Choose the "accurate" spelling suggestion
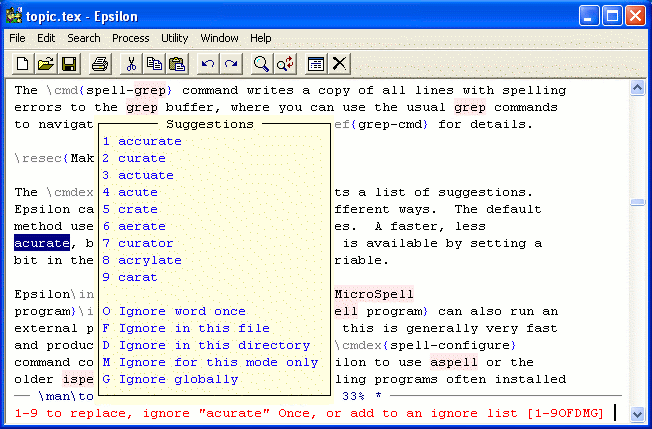The width and height of the screenshot is (652, 429). pyautogui.click(x=149, y=141)
